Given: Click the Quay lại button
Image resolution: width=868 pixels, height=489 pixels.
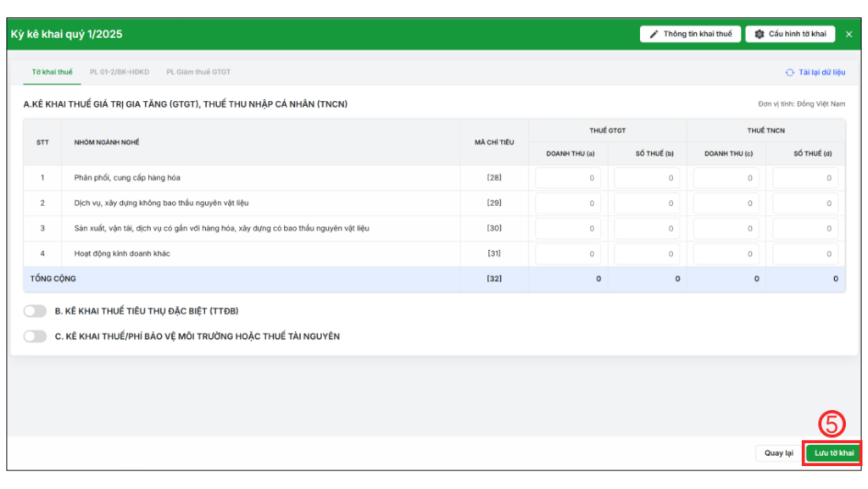Looking at the screenshot, I should click(x=778, y=453).
